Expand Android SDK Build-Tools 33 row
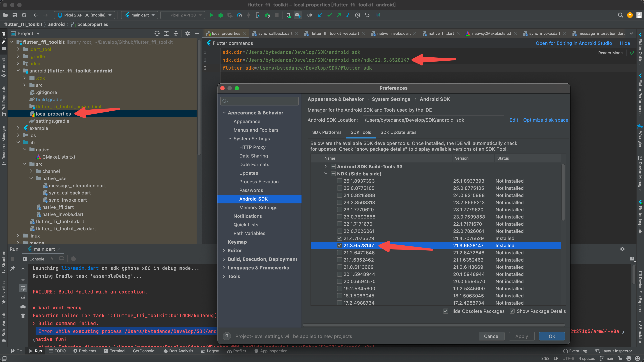 tap(325, 166)
